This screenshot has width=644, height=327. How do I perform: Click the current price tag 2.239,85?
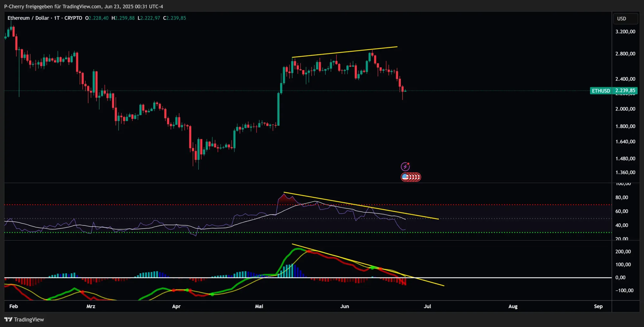tap(625, 91)
